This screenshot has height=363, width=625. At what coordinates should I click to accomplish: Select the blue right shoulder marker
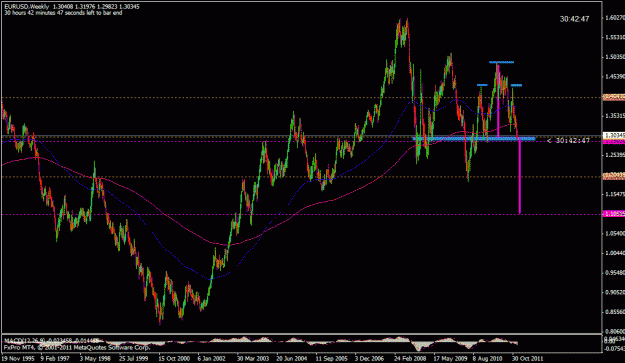517,85
